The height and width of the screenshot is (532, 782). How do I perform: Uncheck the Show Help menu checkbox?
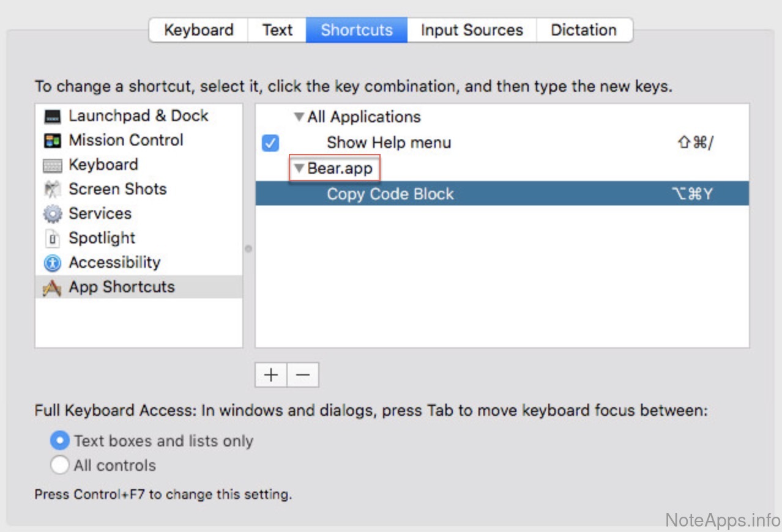pos(270,143)
